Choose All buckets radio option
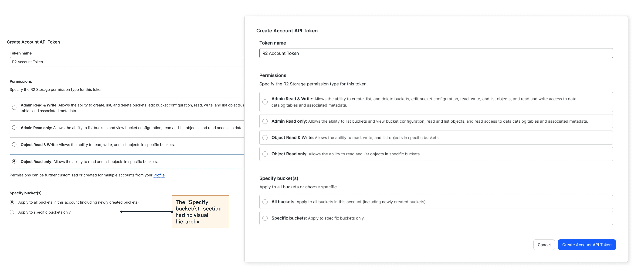Image resolution: width=644 pixels, height=278 pixels. tap(265, 202)
